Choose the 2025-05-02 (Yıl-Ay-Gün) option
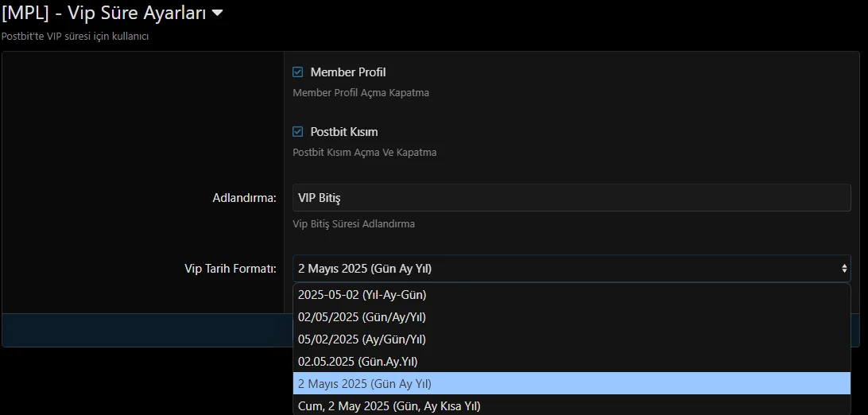This screenshot has width=868, height=415. pyautogui.click(x=362, y=295)
